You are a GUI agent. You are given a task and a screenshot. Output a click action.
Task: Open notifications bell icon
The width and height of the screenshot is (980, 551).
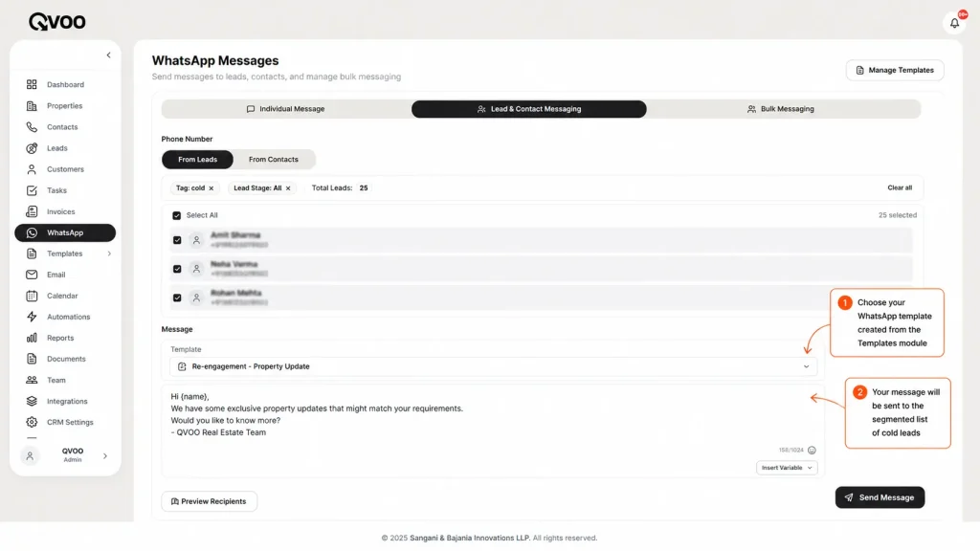954,23
